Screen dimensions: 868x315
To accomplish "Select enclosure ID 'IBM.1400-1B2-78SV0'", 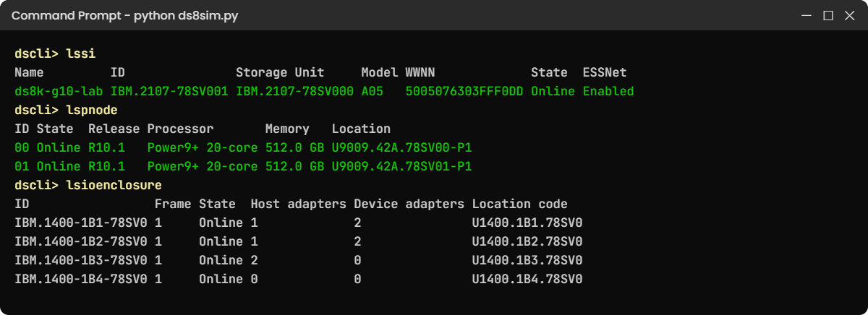I will coord(81,242).
